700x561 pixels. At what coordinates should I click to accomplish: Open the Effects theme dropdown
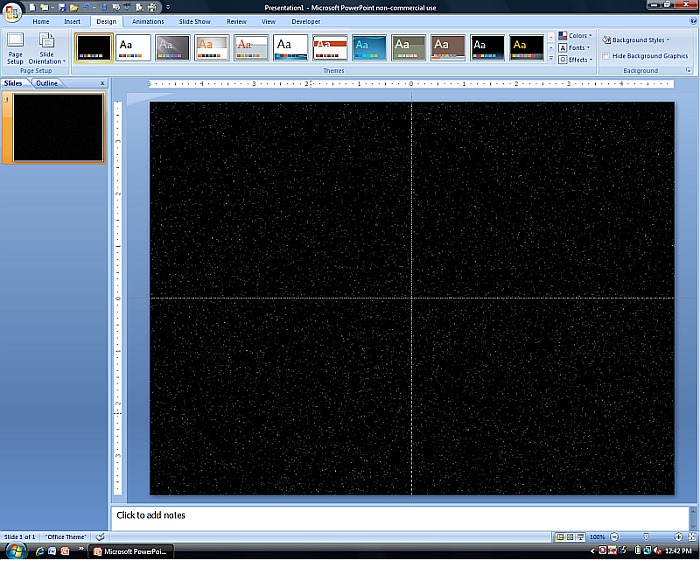point(576,60)
